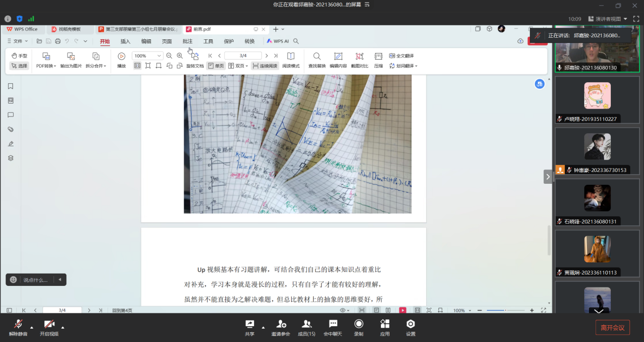Expand share options arrow beside 共享
The image size is (644, 342).
coord(263,327)
